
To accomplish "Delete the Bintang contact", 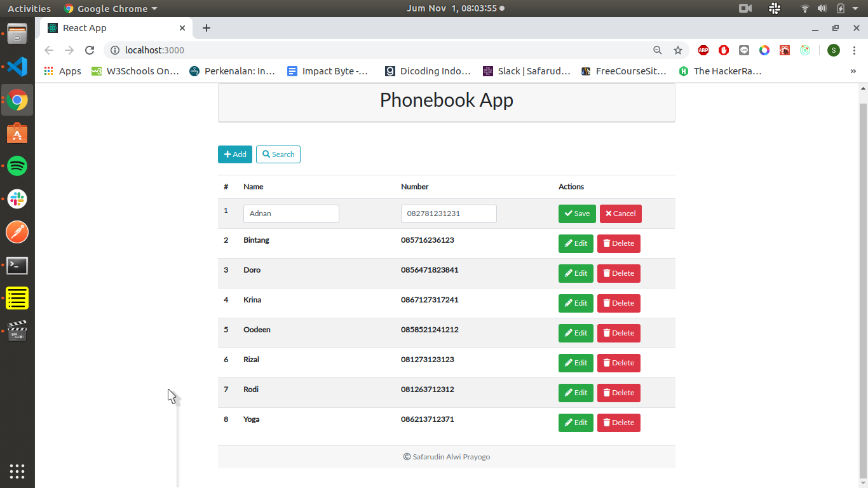I will coord(618,243).
